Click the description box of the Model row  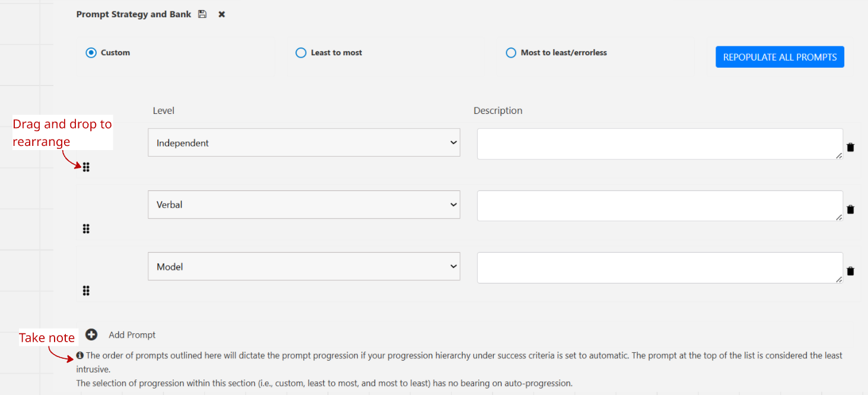pos(659,267)
